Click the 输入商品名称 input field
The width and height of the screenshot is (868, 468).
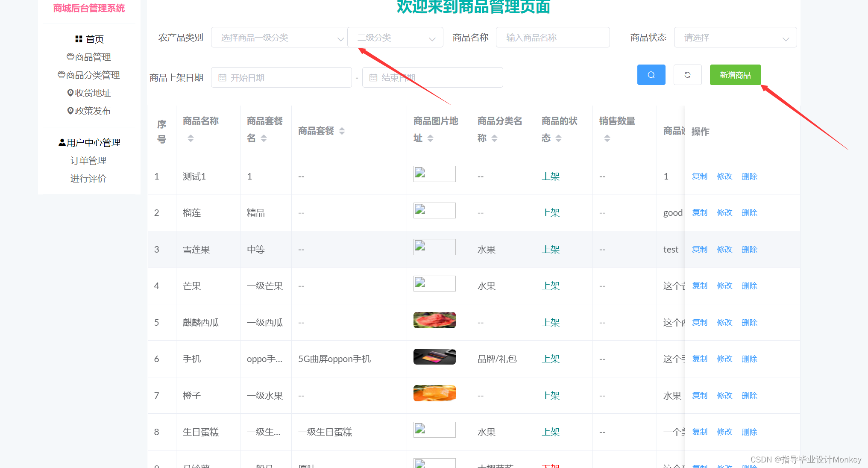coord(553,38)
